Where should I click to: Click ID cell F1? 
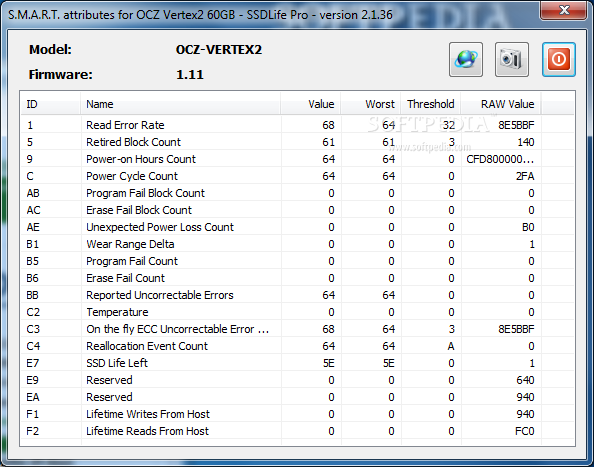tap(33, 414)
